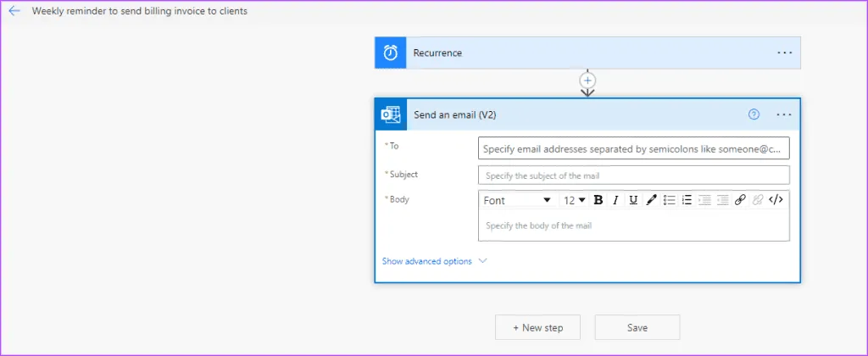The width and height of the screenshot is (868, 356).
Task: Insert a step using the plus connector
Action: point(587,80)
